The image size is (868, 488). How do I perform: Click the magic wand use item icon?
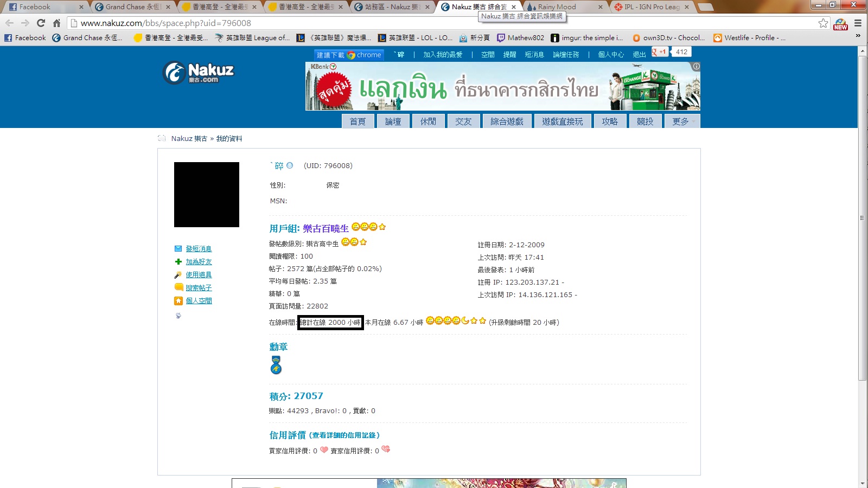click(178, 275)
